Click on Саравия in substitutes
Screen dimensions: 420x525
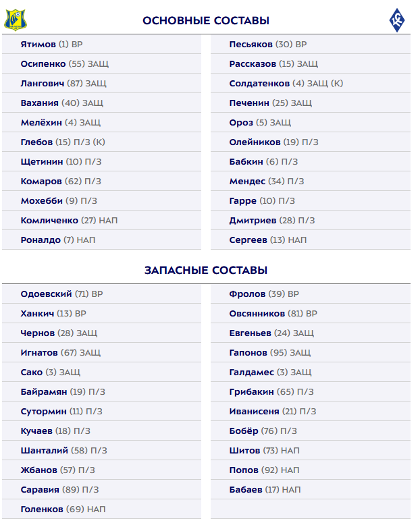click(40, 490)
